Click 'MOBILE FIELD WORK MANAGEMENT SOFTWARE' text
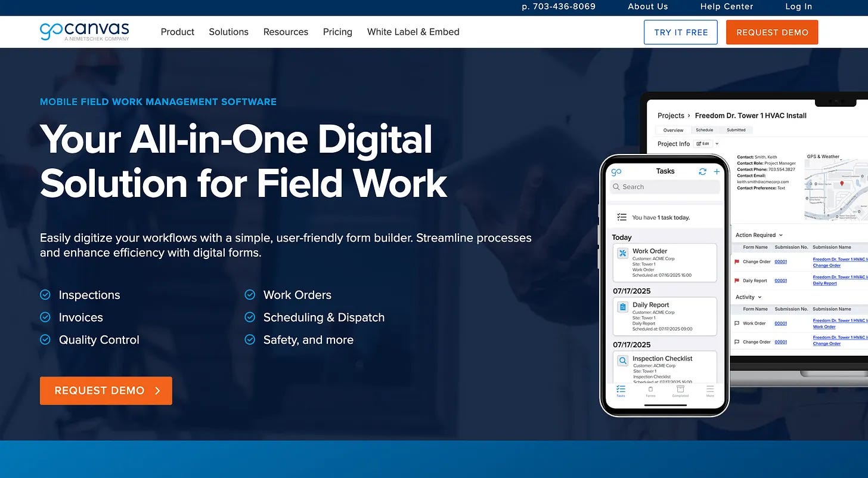 pos(158,102)
